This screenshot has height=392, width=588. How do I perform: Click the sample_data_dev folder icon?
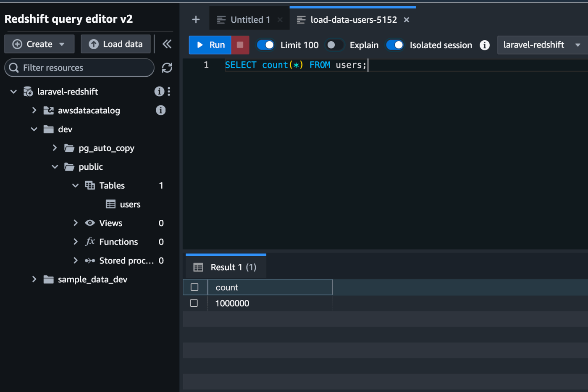tap(49, 279)
